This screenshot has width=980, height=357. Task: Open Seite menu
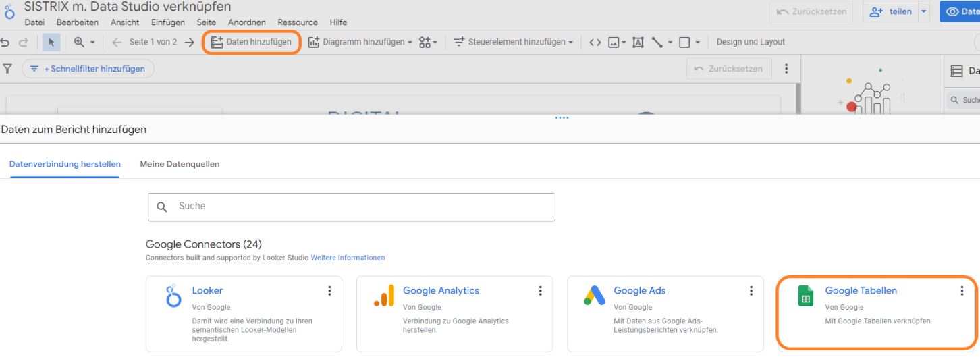pyautogui.click(x=207, y=22)
